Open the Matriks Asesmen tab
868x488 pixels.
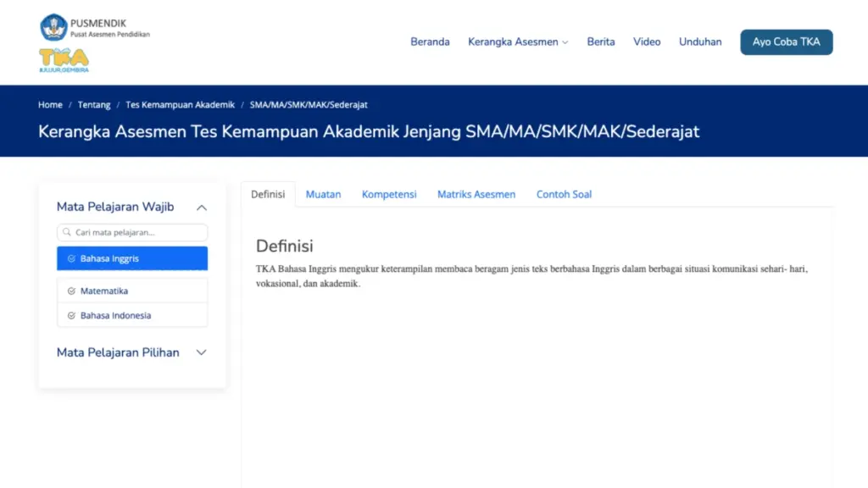(x=476, y=194)
